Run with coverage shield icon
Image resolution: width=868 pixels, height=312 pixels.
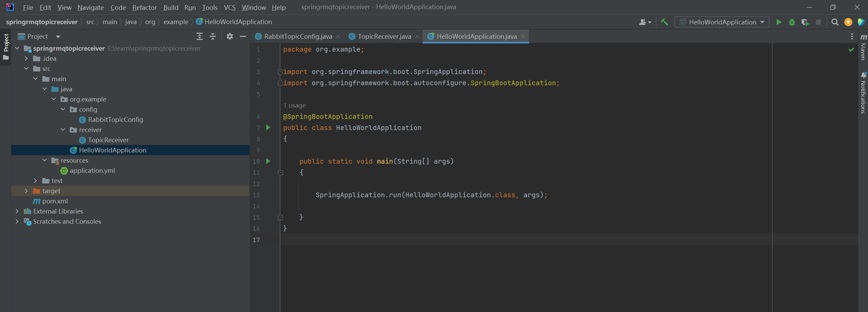click(805, 22)
